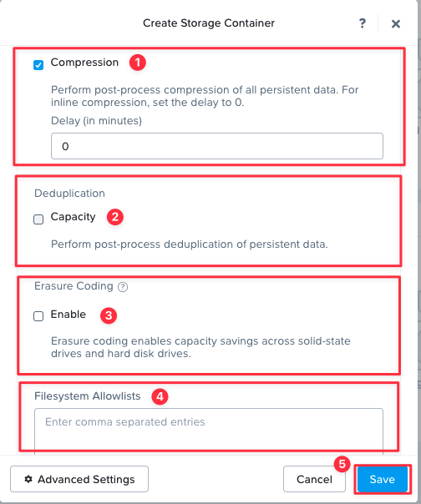Save the storage container
Viewport: 421px width, 504px height.
[383, 479]
